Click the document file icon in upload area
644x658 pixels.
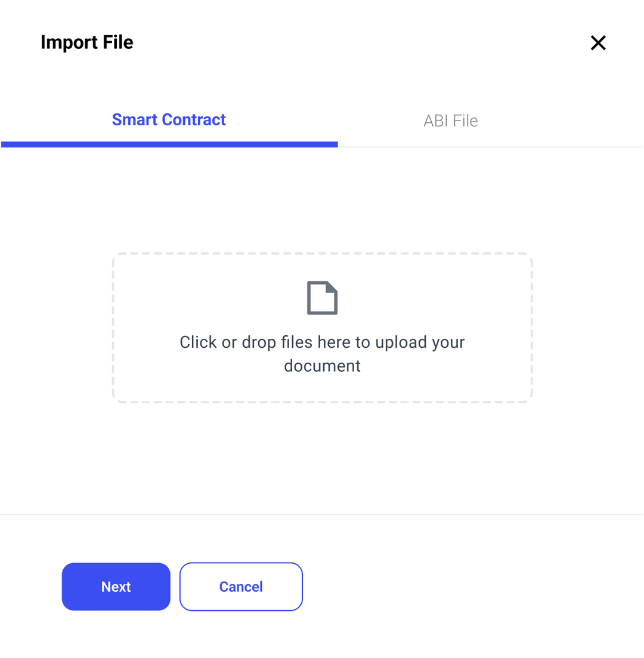322,297
